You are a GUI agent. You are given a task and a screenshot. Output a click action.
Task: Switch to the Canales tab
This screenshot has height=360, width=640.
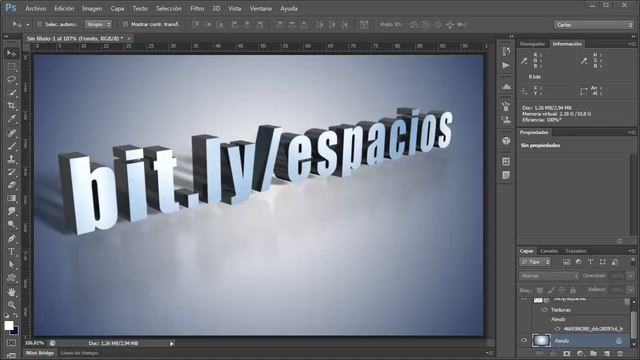point(549,251)
